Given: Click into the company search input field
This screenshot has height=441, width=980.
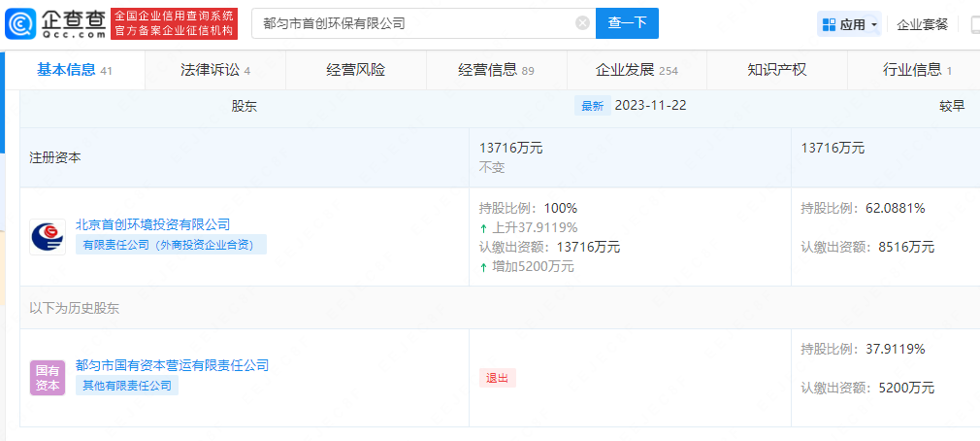Looking at the screenshot, I should [x=415, y=23].
